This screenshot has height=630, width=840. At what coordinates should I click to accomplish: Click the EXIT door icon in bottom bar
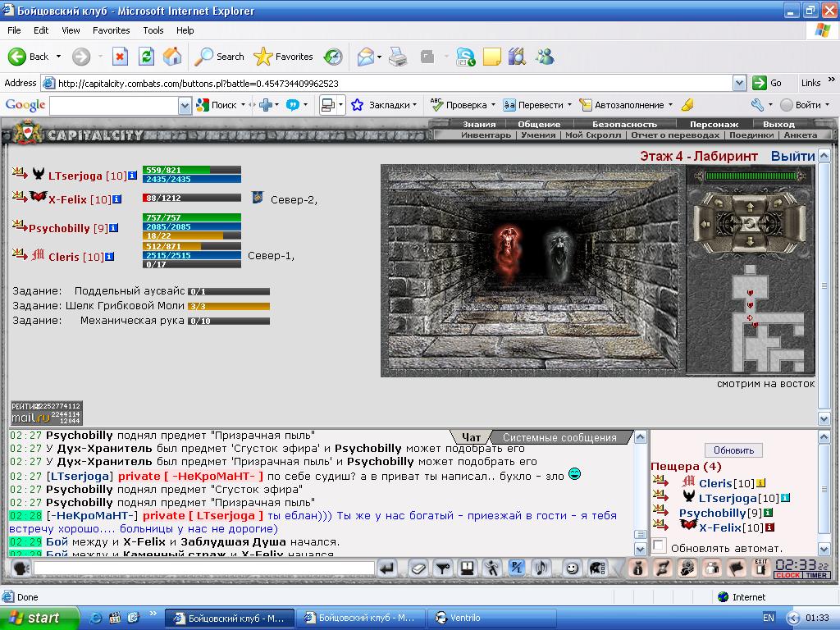[760, 568]
